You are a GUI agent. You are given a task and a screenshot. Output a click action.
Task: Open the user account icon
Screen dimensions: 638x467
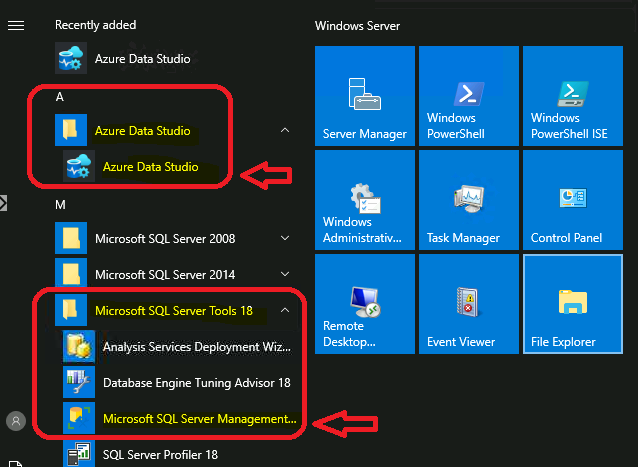pyautogui.click(x=16, y=421)
